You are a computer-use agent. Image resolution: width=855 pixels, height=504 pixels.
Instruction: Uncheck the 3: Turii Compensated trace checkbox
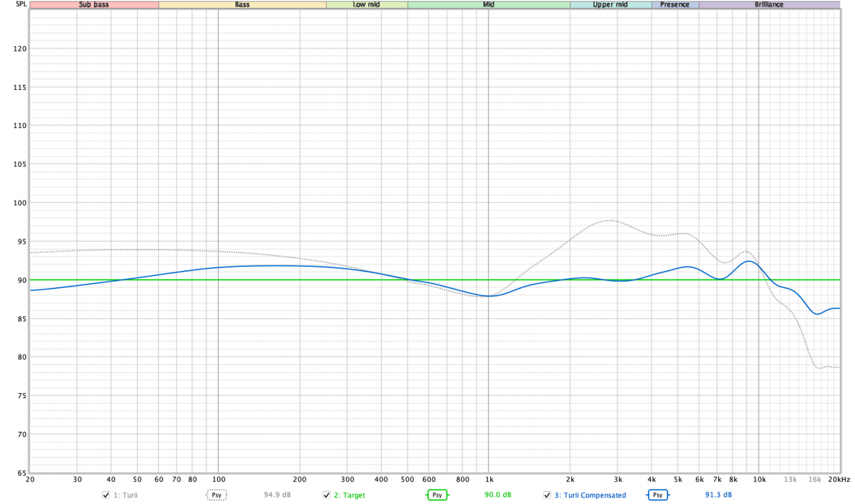(x=547, y=495)
